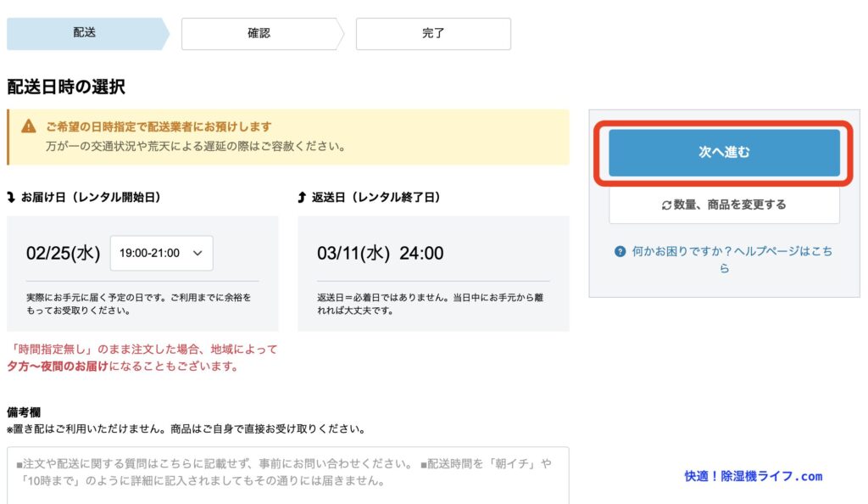The image size is (868, 504).
Task: Click the 配送日時の選択 heading
Action: [x=66, y=87]
